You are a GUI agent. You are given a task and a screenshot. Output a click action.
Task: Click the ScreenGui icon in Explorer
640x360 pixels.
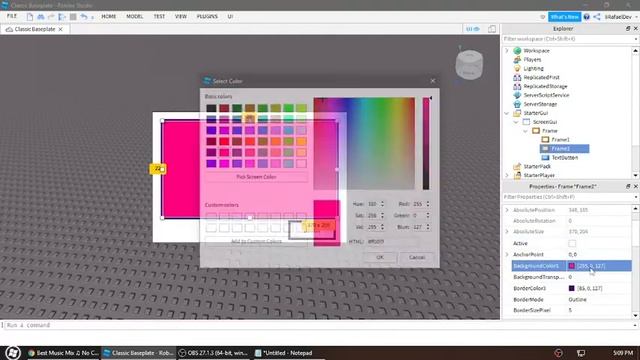point(527,122)
